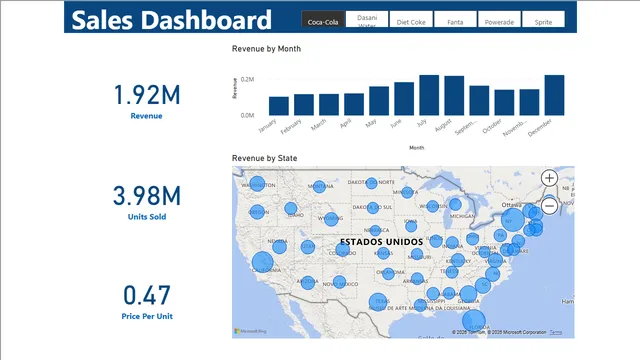Select the Minnesota bubble on the map
Screen dimensions: 640x360
tap(407, 192)
